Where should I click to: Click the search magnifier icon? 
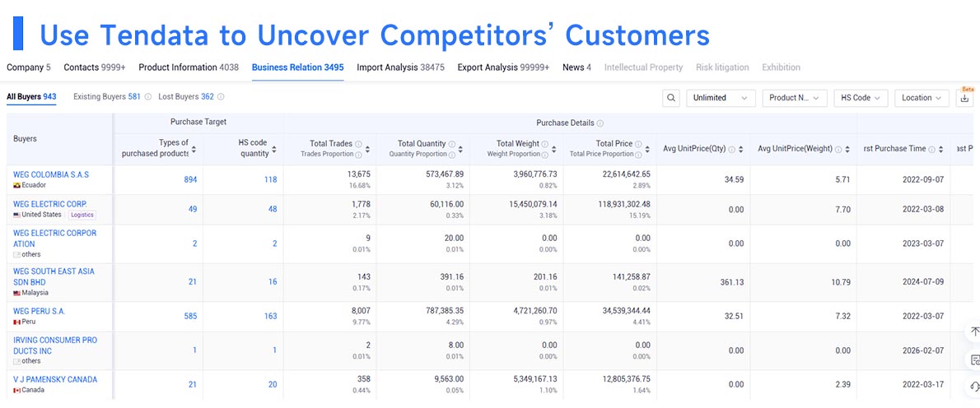(x=670, y=98)
